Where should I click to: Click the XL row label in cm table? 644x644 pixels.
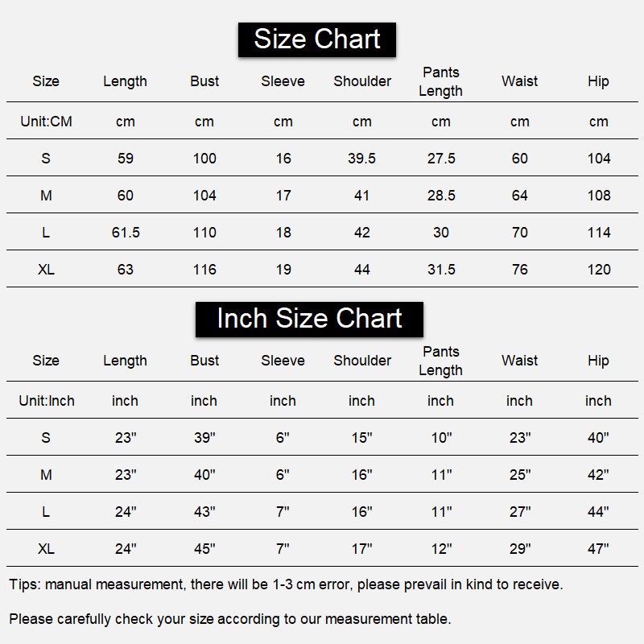pyautogui.click(x=46, y=270)
